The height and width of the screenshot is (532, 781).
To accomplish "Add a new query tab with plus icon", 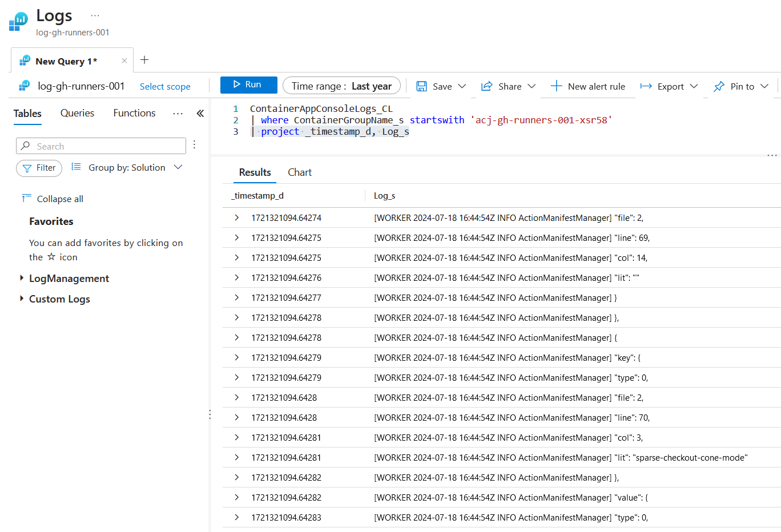I will [x=144, y=60].
